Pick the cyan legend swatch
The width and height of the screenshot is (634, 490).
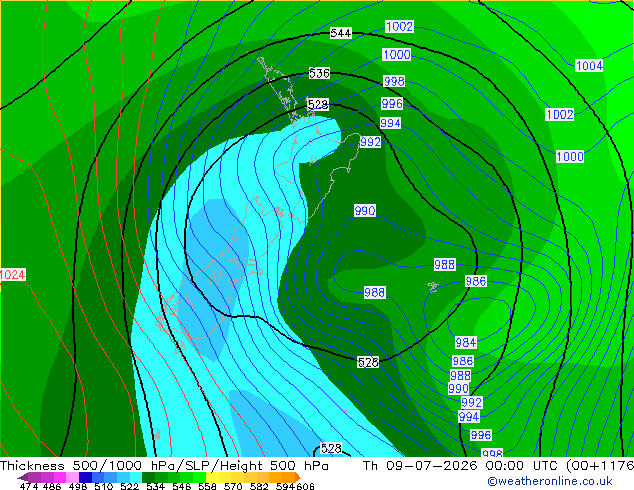pos(136,477)
